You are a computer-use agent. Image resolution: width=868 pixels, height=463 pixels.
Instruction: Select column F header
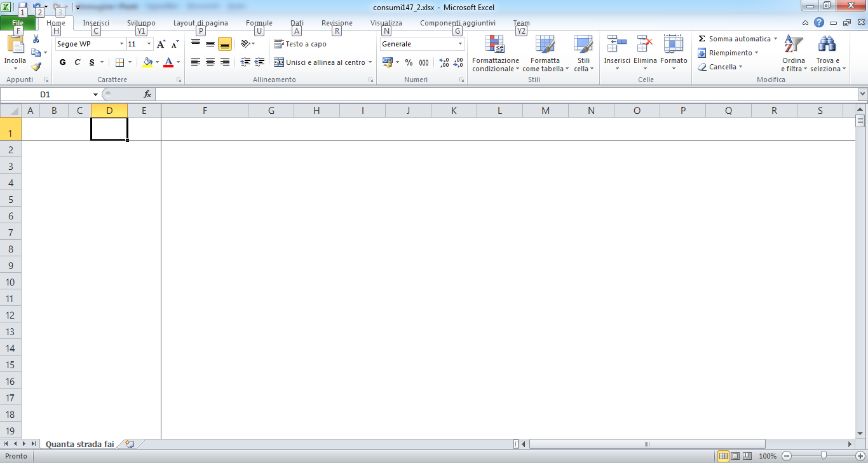click(205, 111)
